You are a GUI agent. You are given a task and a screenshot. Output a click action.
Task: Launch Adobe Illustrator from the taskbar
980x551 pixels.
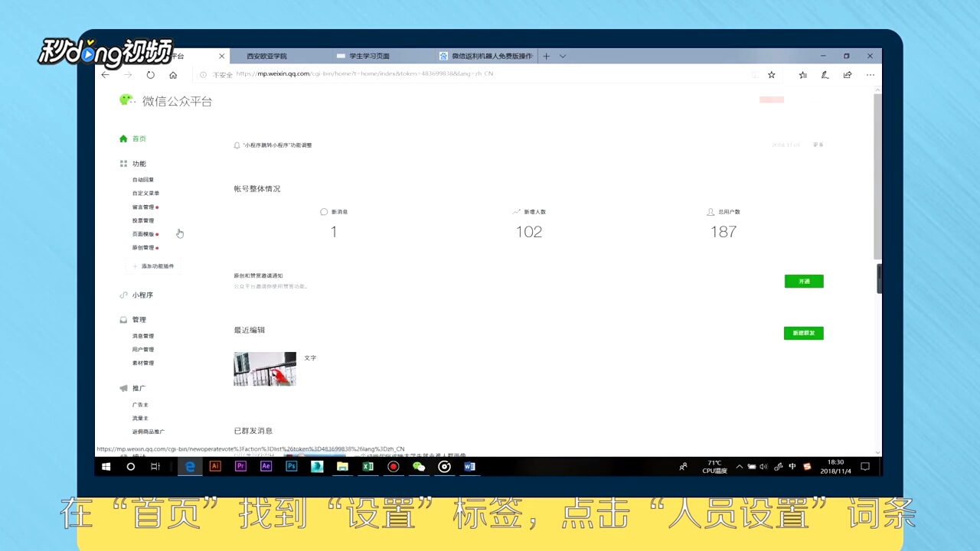coord(215,466)
